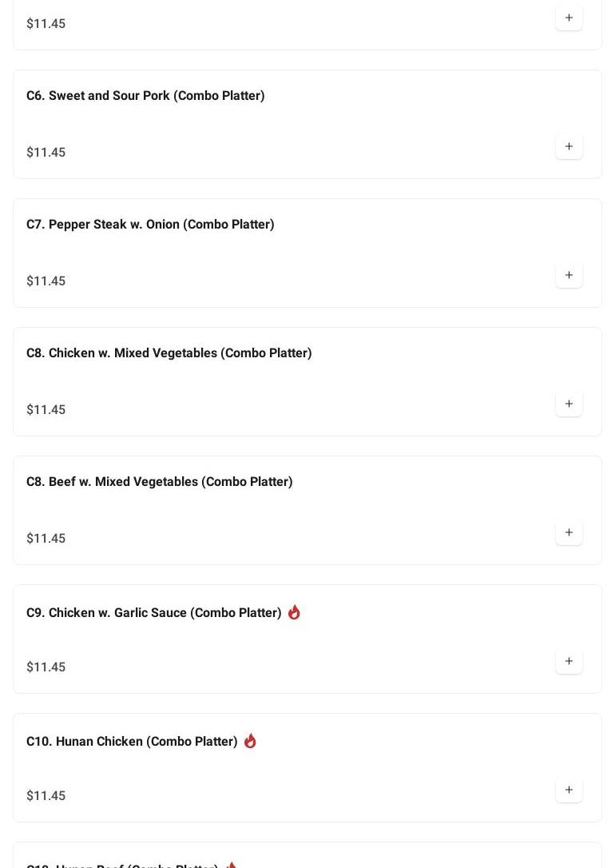Click spicy flame icon next to C10 Hunan Chicken
Image resolution: width=615 pixels, height=868 pixels.
250,741
